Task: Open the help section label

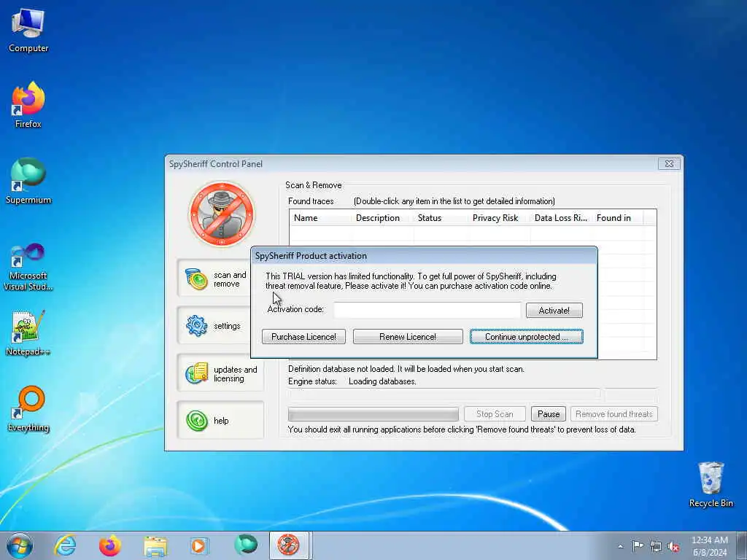Action: coord(221,421)
